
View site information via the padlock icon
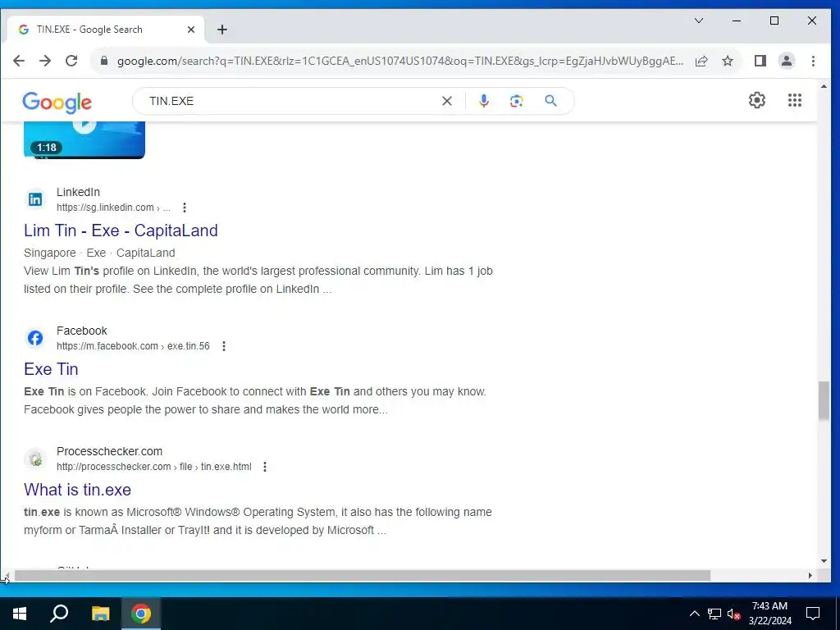pos(104,61)
